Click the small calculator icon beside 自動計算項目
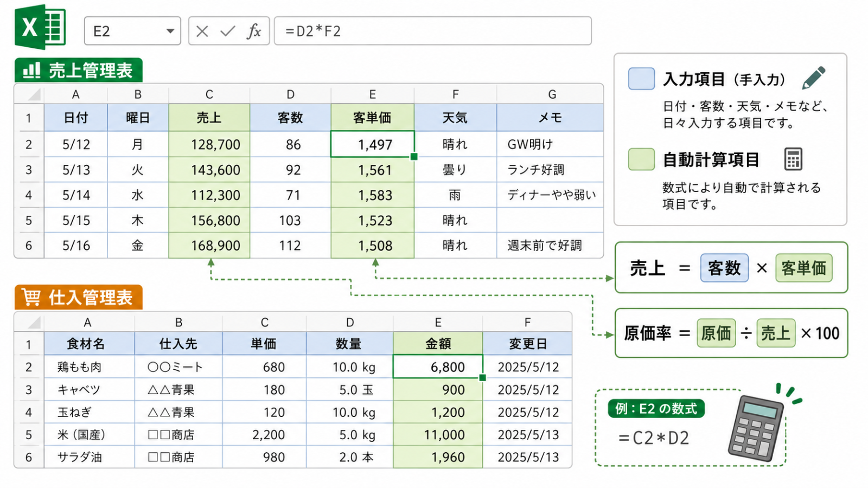Viewport: 868px width, 488px height. [793, 159]
